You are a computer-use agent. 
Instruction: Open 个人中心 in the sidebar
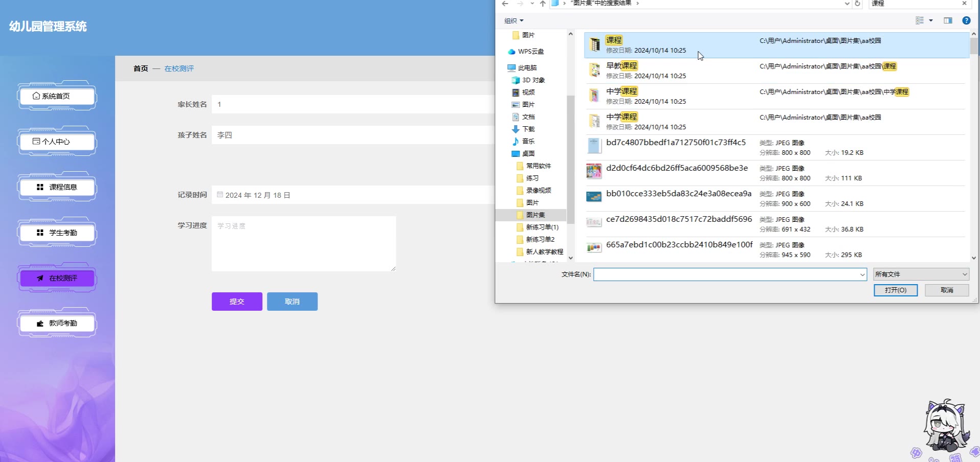tap(57, 142)
